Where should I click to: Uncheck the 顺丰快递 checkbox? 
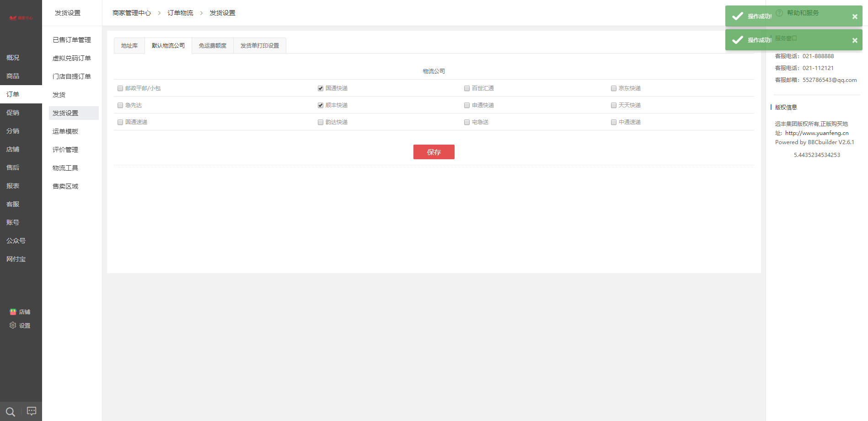click(x=321, y=105)
